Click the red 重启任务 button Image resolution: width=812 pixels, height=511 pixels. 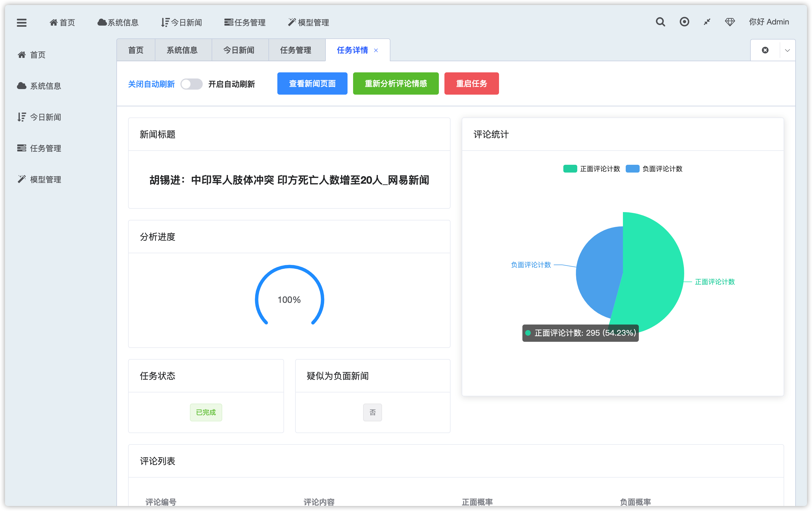coord(471,83)
